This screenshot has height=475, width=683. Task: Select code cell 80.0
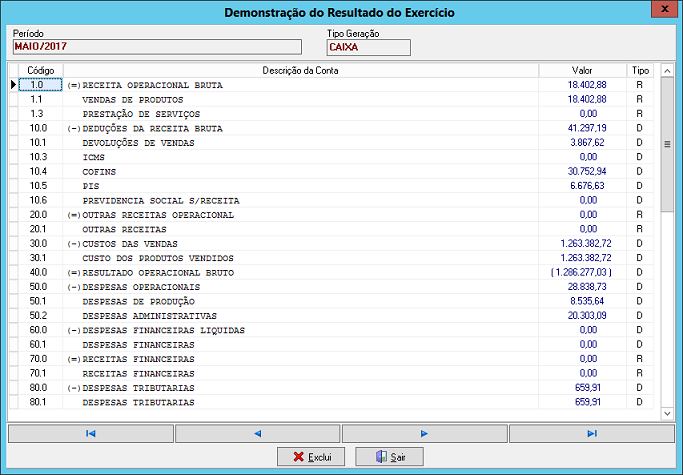(41, 387)
